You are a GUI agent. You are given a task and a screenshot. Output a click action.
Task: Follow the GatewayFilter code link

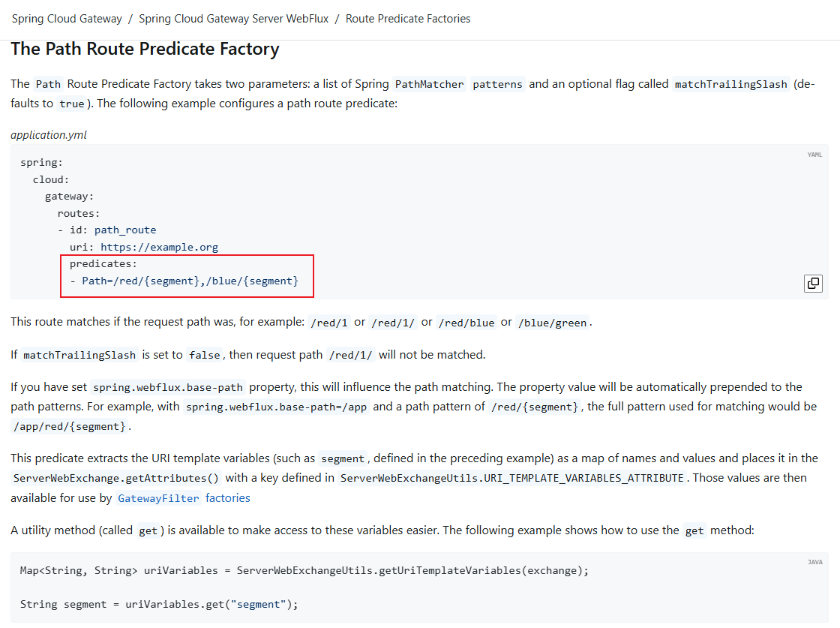point(158,498)
